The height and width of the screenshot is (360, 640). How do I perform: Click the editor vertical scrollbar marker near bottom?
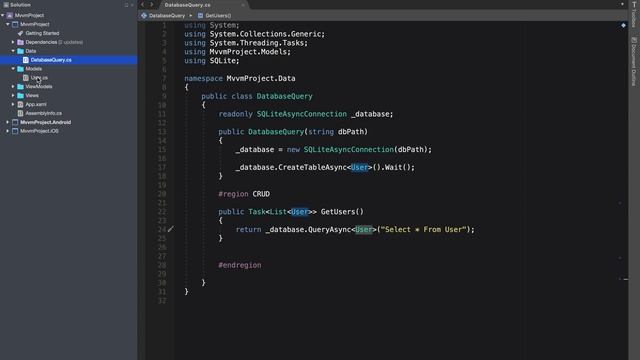click(x=626, y=279)
